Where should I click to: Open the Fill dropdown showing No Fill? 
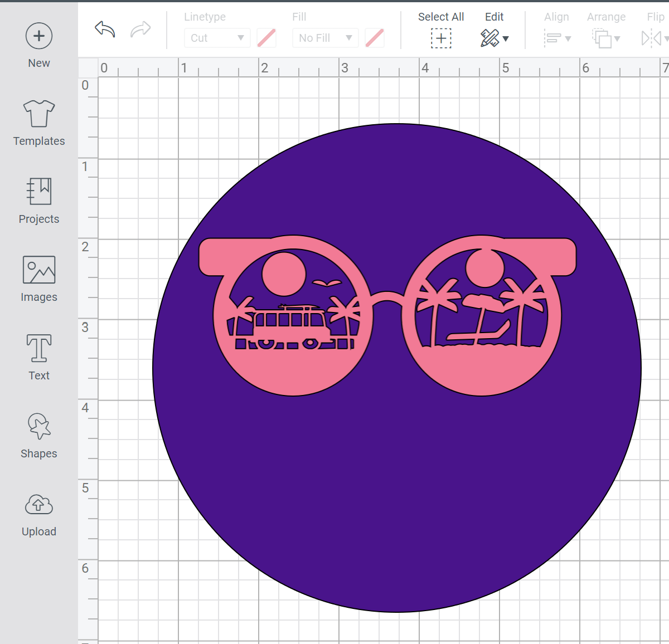coord(325,38)
